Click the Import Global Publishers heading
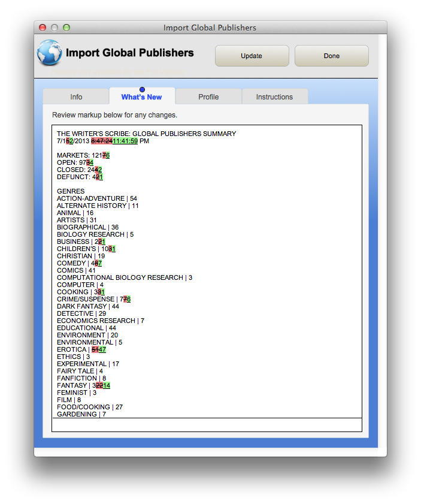Viewport: 421px width, 504px height. tap(130, 52)
